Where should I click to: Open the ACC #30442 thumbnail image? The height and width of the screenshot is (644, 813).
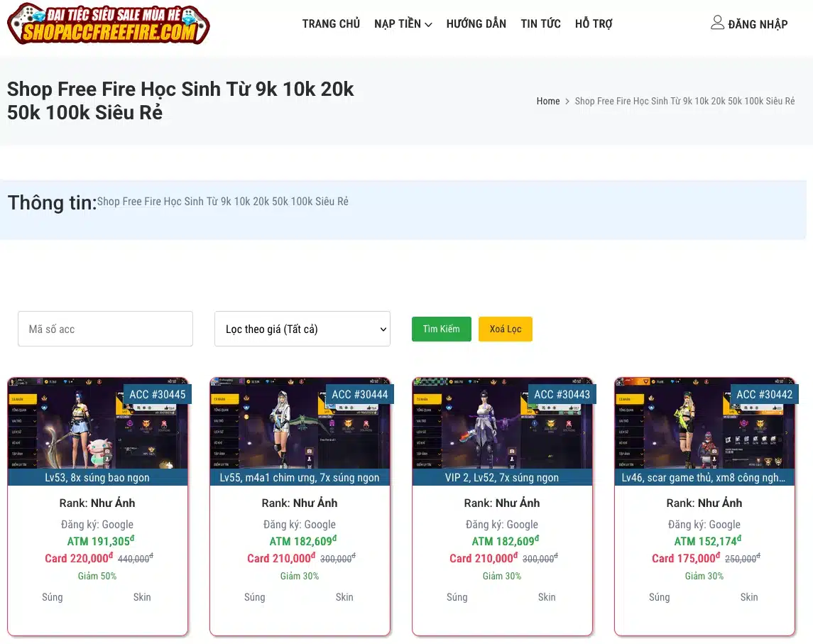tap(704, 424)
